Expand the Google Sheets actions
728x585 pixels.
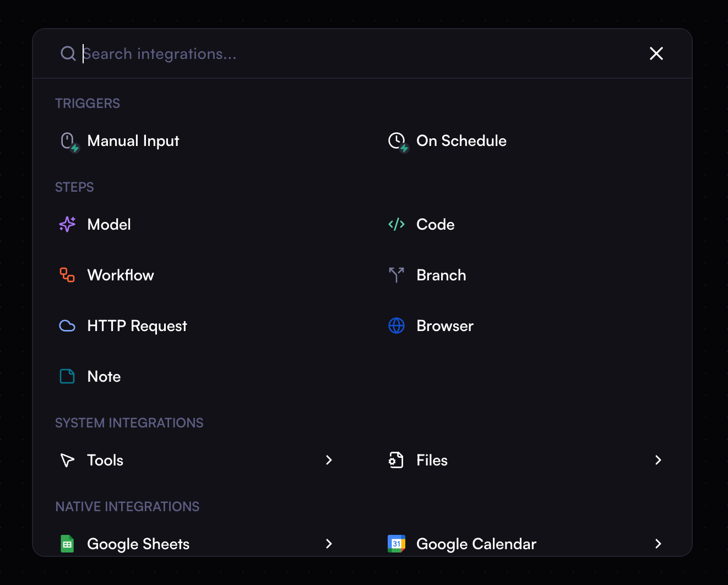coord(329,544)
